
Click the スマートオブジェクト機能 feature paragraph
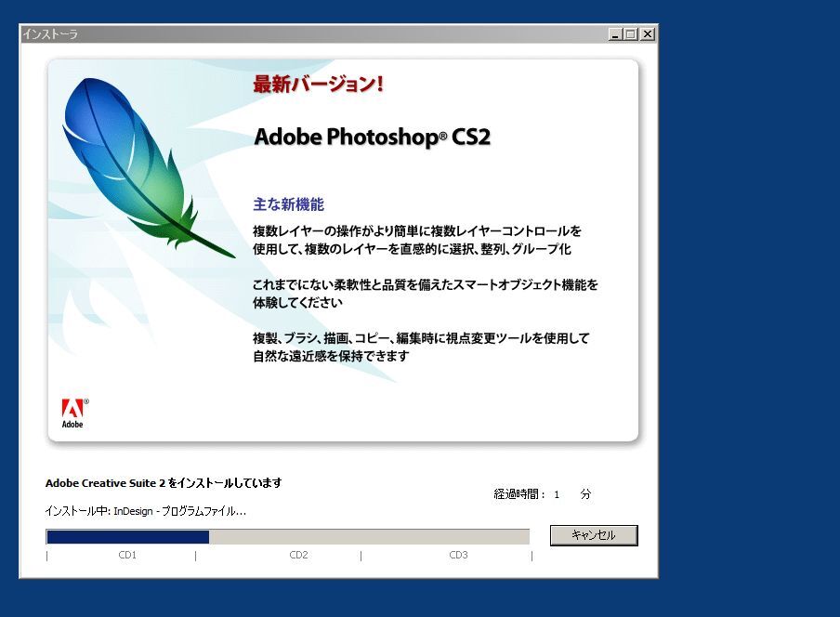click(x=426, y=293)
